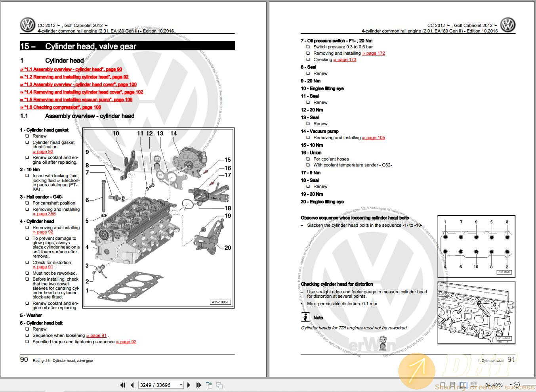Go to the previous page
This screenshot has width=536, height=392.
click(x=132, y=385)
